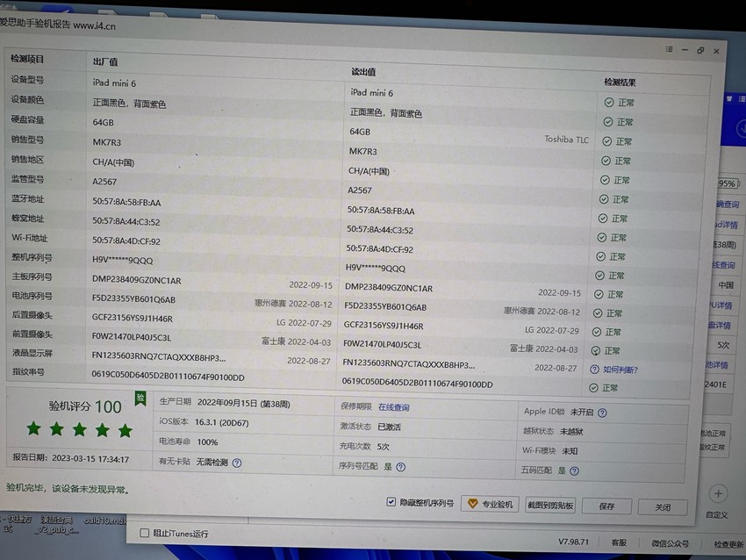Enable the 阻止iTunes运行 checkbox
Viewport: 746px width, 560px height.
[144, 533]
